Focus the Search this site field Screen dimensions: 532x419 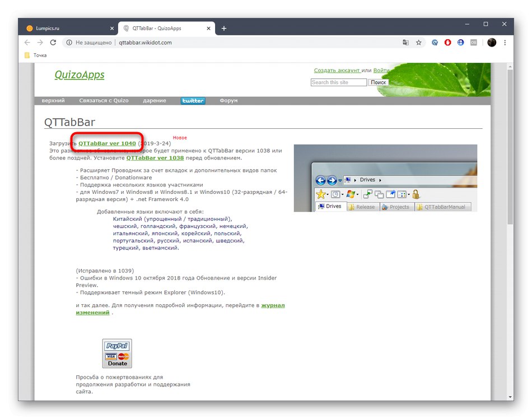(x=339, y=82)
